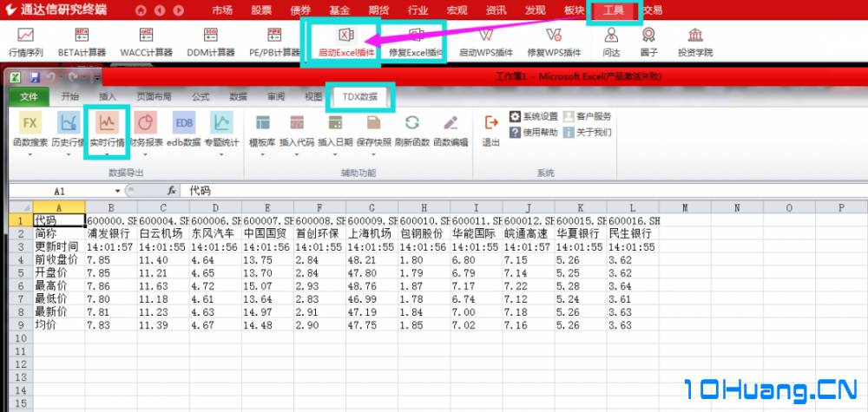
Task: Click the formula bar containing 代码
Action: click(523, 191)
